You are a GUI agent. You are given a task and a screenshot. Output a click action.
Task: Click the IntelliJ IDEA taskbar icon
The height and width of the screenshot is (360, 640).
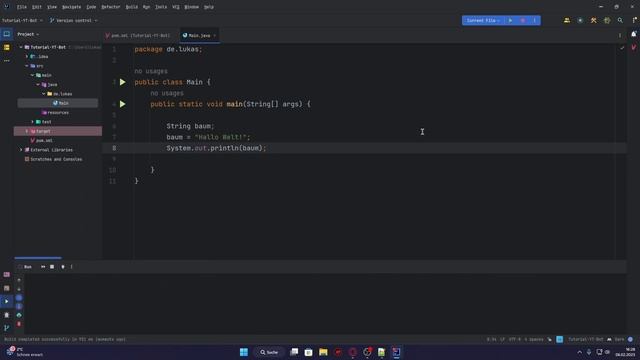click(x=396, y=352)
